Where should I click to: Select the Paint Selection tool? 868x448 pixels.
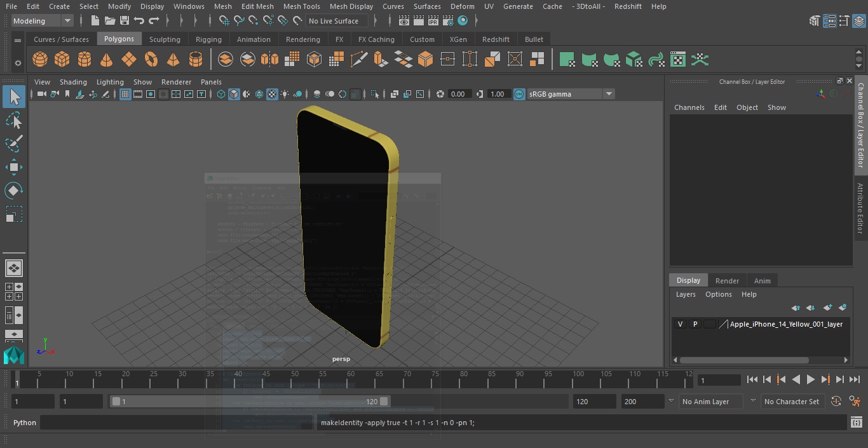[x=14, y=144]
